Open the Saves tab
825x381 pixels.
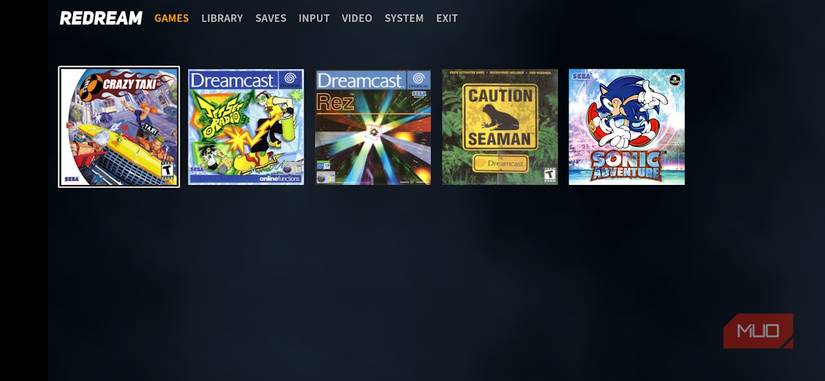coord(271,18)
